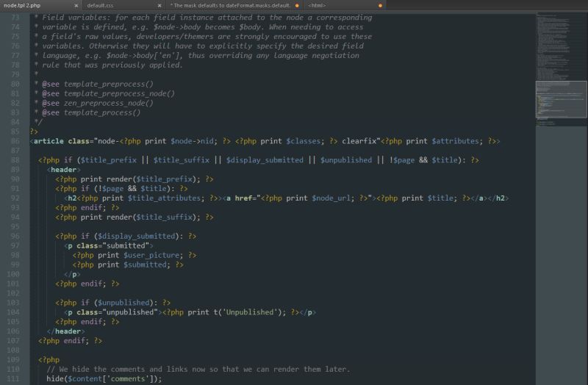Click the 'We hide the comments' comment line
This screenshot has width=588, height=385.
198,369
